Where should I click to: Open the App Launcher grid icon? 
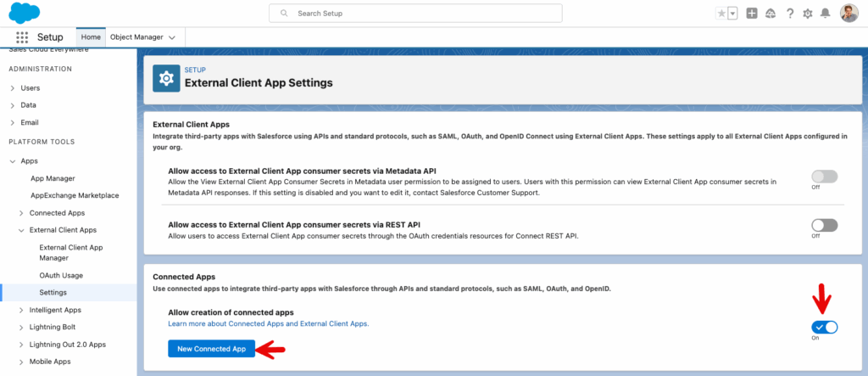pyautogui.click(x=22, y=37)
